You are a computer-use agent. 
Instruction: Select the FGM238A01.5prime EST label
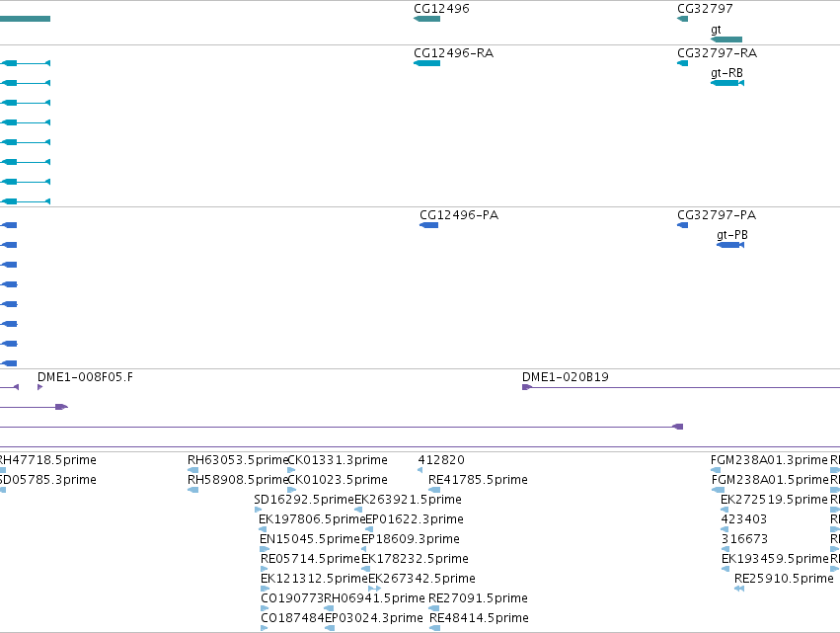click(x=770, y=480)
